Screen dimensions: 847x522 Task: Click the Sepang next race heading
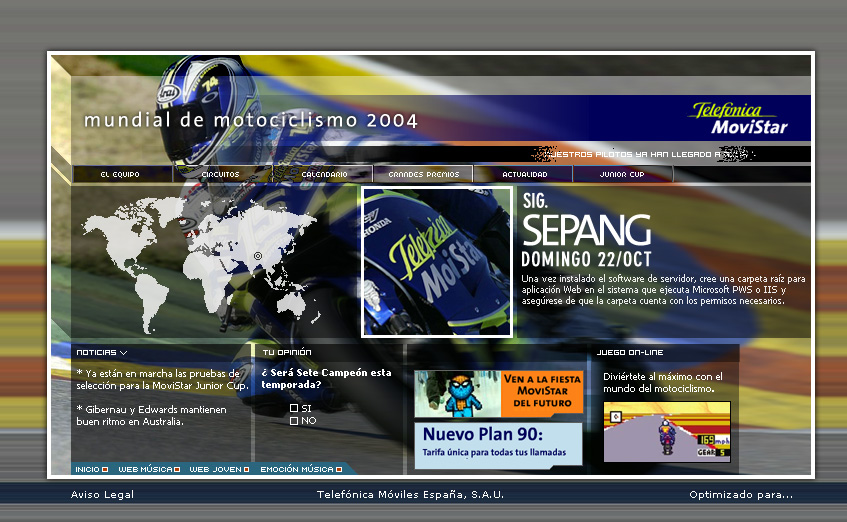(586, 230)
